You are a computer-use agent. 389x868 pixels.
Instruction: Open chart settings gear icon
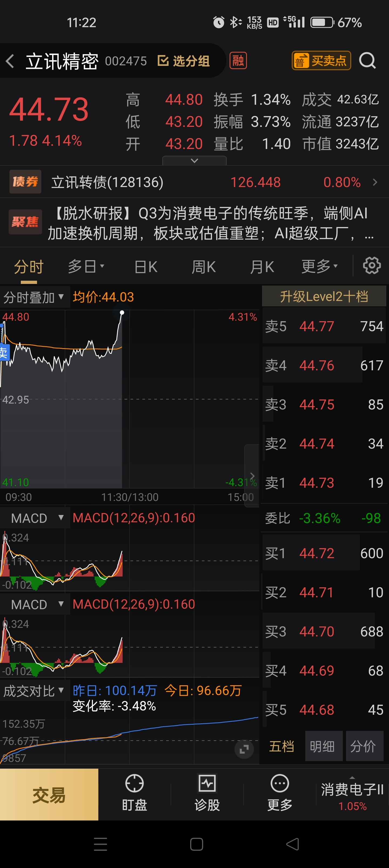371,266
